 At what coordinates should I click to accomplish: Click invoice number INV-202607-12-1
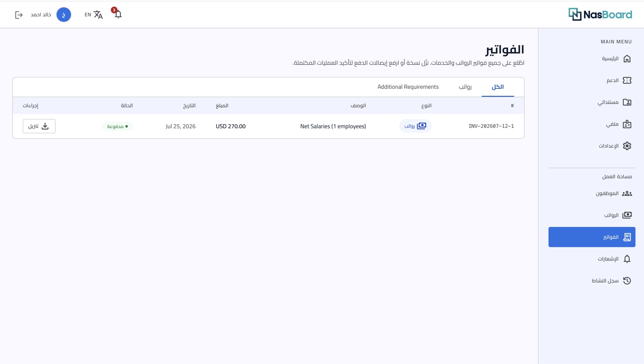pyautogui.click(x=491, y=126)
